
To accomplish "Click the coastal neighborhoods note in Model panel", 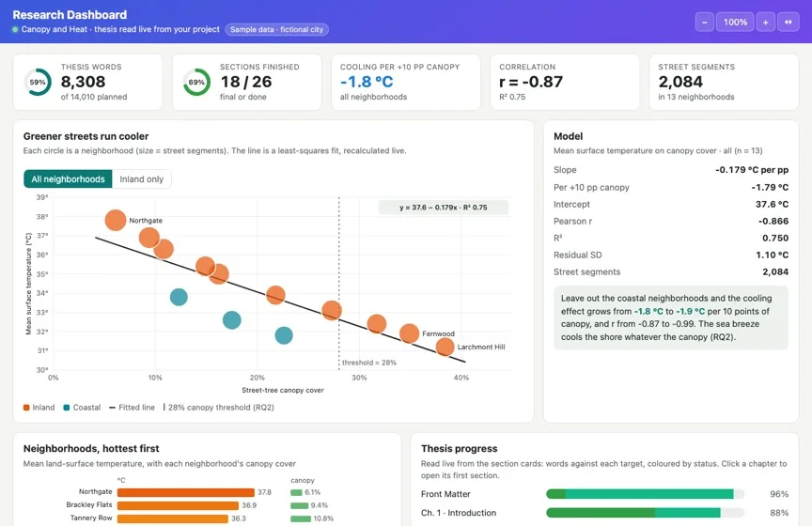I will pyautogui.click(x=671, y=317).
